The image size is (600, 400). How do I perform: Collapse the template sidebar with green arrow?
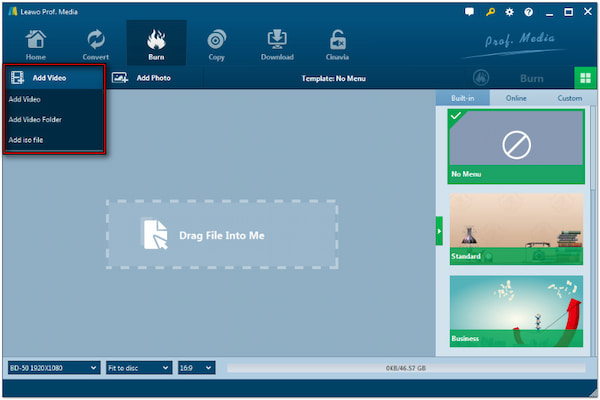tap(439, 229)
